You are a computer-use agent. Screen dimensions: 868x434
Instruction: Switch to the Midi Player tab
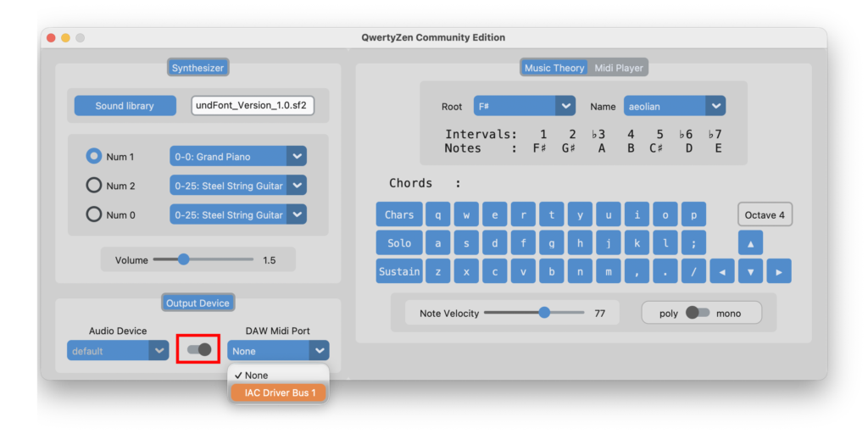click(618, 68)
